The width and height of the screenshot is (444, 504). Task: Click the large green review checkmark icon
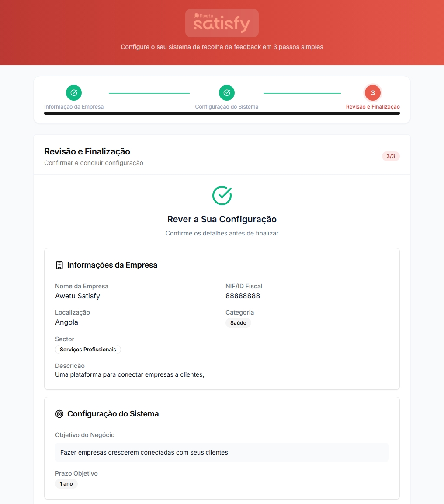click(222, 196)
